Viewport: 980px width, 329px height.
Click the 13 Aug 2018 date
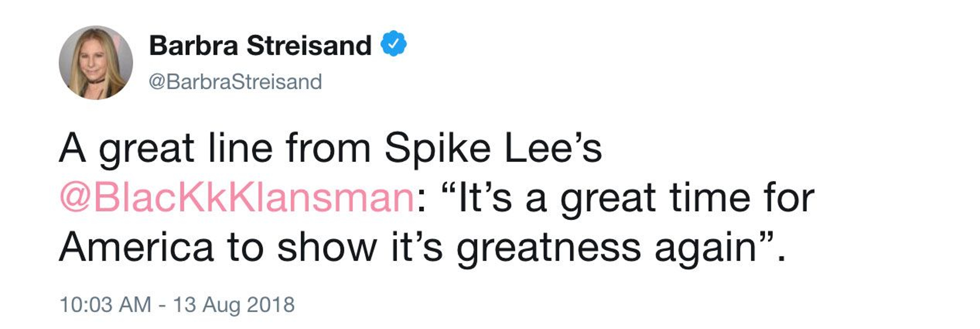click(x=234, y=305)
